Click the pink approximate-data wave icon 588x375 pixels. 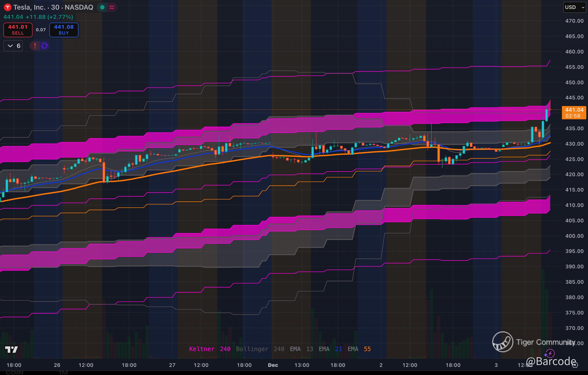click(112, 7)
